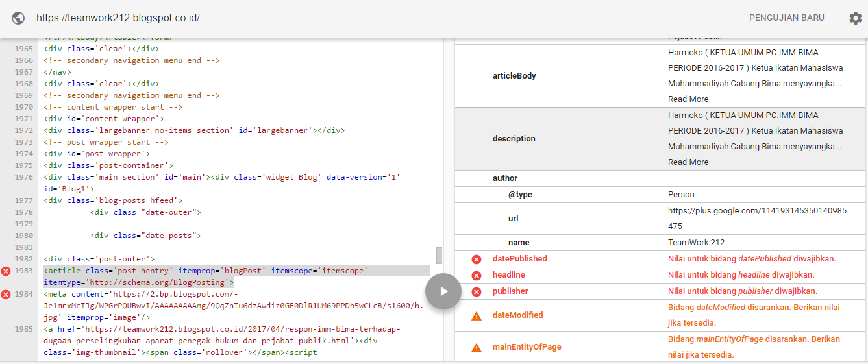The height and width of the screenshot is (364, 868).
Task: Click the red error icon beside datePublished
Action: [x=476, y=260]
